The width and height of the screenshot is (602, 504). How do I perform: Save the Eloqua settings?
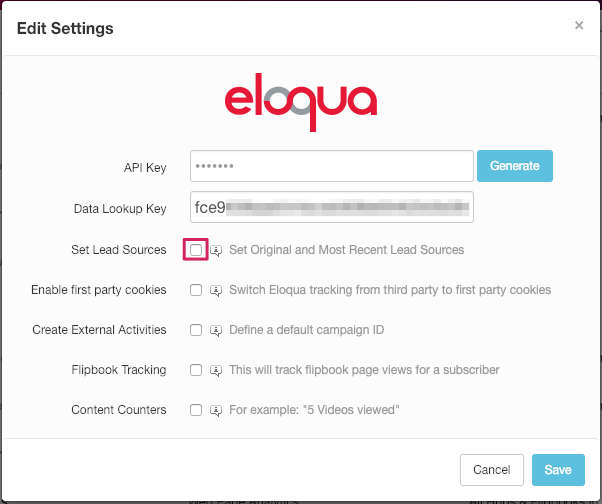pos(558,470)
